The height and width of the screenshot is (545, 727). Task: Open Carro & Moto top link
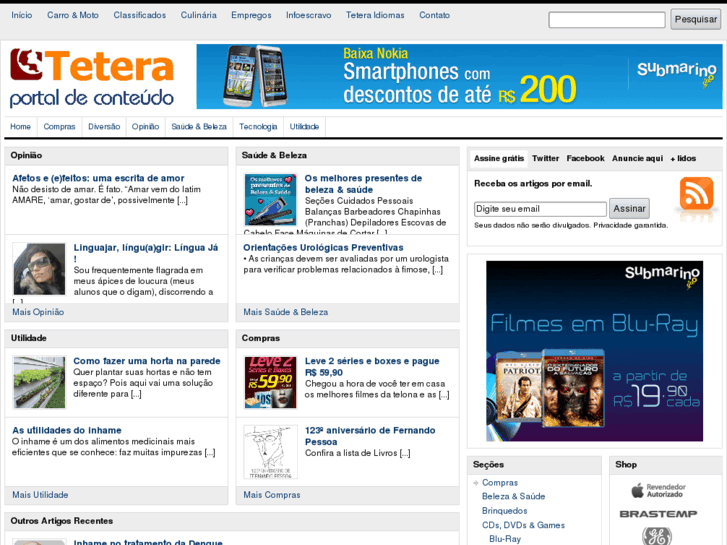[73, 15]
